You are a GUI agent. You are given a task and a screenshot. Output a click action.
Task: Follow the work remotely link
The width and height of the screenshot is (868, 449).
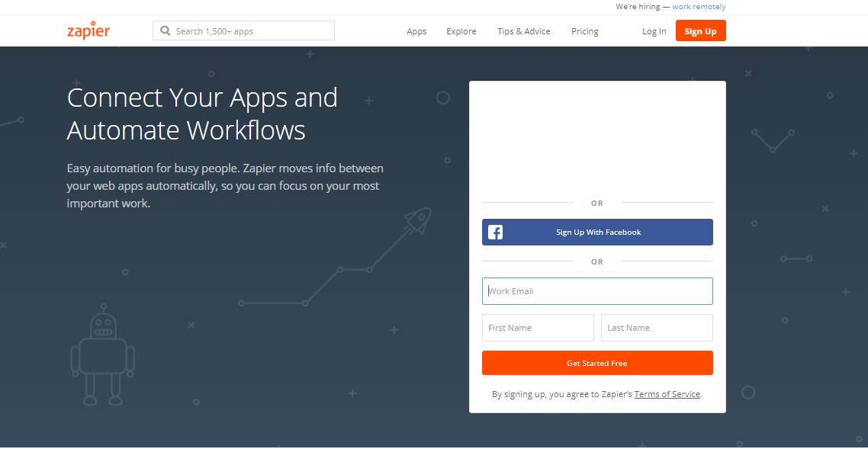click(699, 7)
